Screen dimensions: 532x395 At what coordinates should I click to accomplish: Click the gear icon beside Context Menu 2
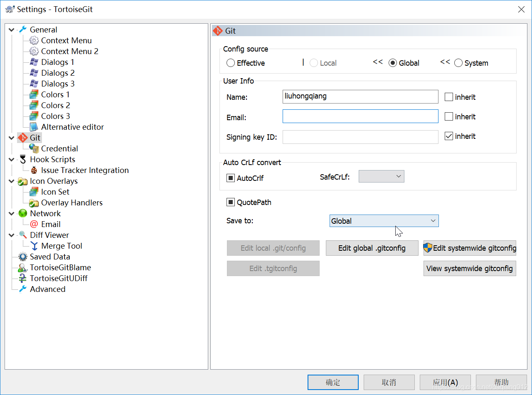click(34, 51)
